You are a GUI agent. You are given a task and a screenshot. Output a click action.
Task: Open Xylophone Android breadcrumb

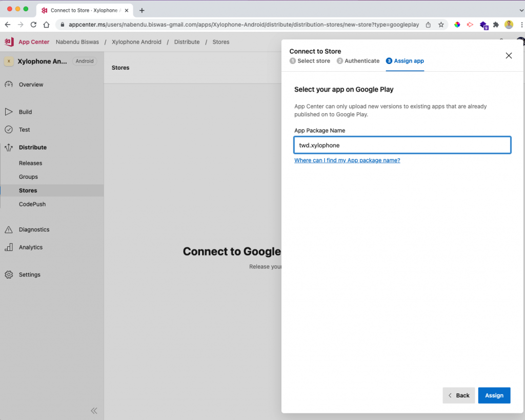pos(136,42)
